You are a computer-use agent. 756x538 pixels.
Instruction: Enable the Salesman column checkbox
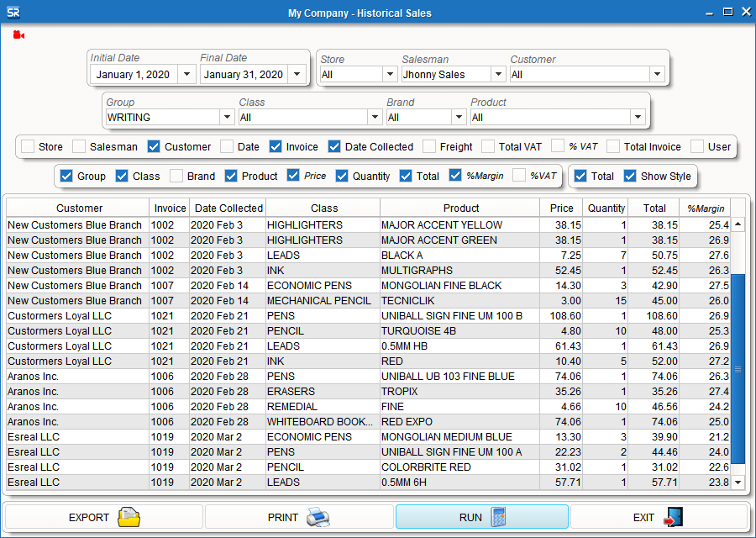79,146
